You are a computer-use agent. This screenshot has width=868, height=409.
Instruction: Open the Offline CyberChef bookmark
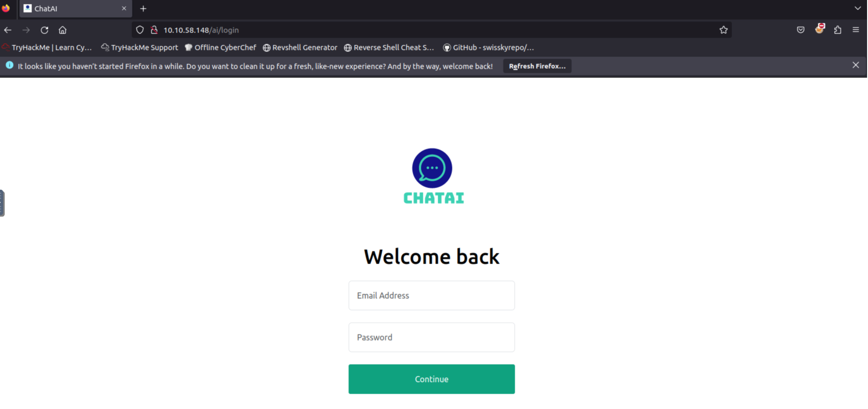(220, 47)
